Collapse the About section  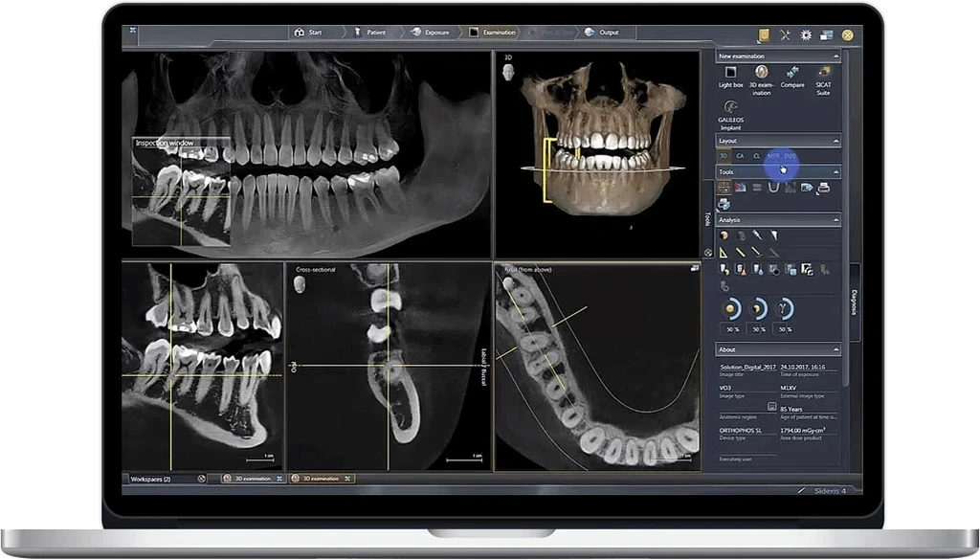(x=835, y=349)
